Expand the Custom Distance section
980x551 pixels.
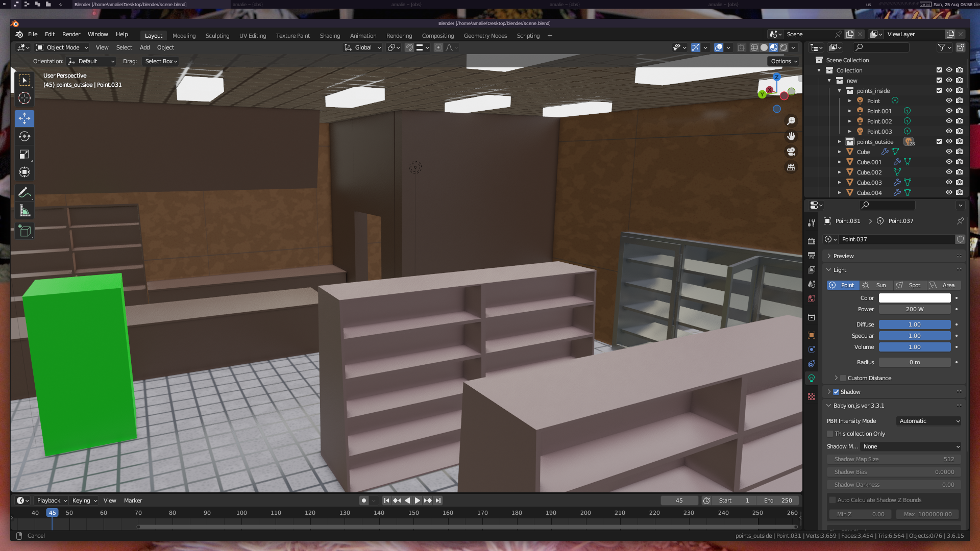[x=836, y=378]
